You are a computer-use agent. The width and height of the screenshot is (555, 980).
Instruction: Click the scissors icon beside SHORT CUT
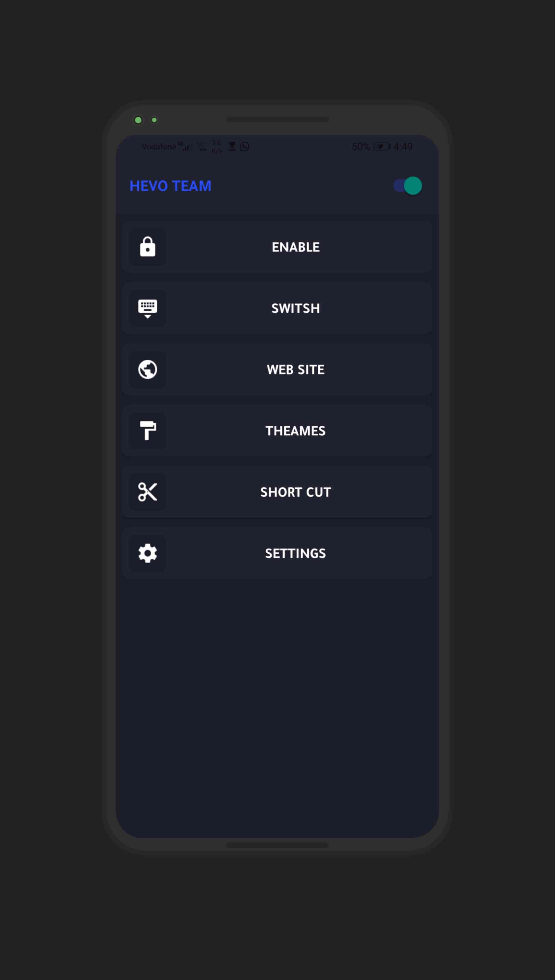[x=147, y=492]
